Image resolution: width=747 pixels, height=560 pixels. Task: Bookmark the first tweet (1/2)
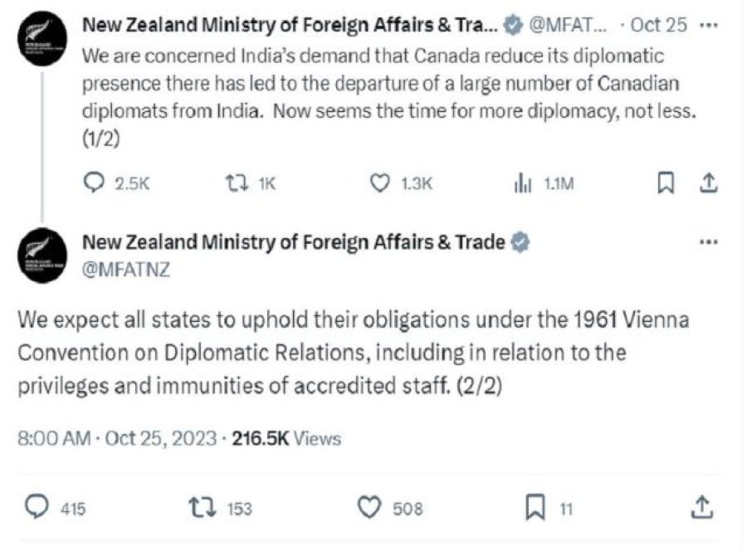(x=665, y=184)
